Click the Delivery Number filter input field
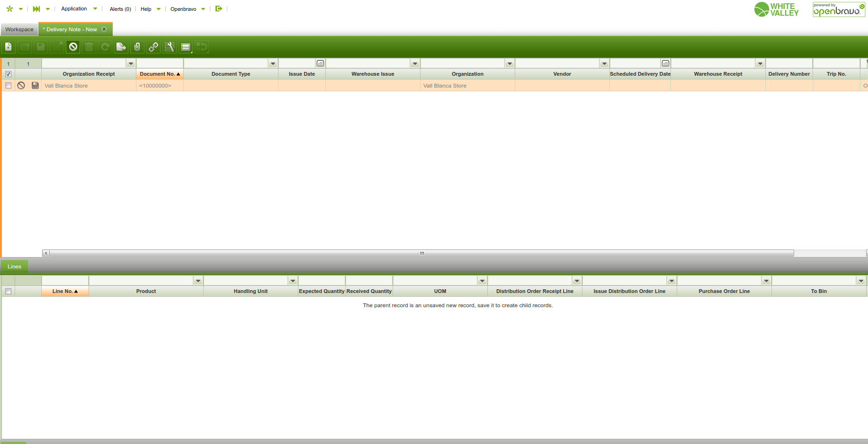 (789, 63)
